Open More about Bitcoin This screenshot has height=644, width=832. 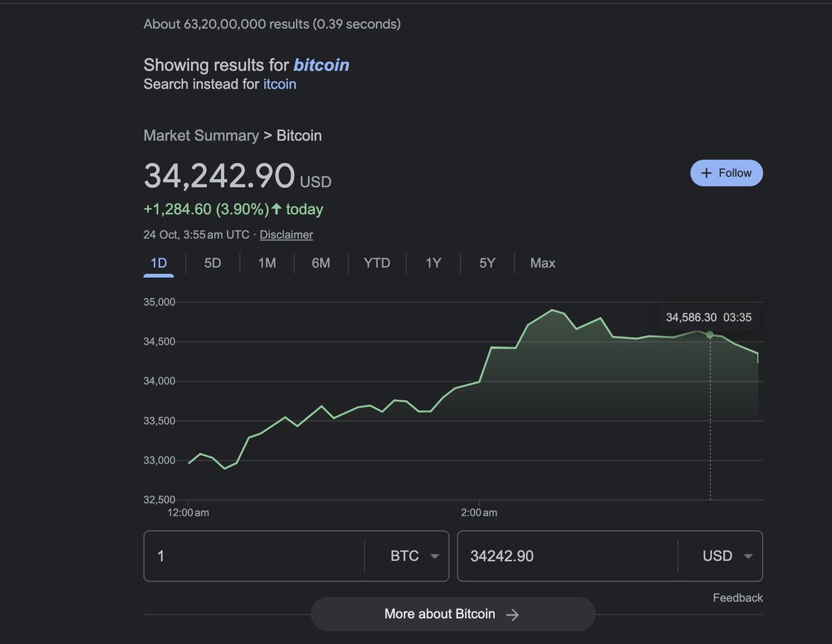coord(453,614)
